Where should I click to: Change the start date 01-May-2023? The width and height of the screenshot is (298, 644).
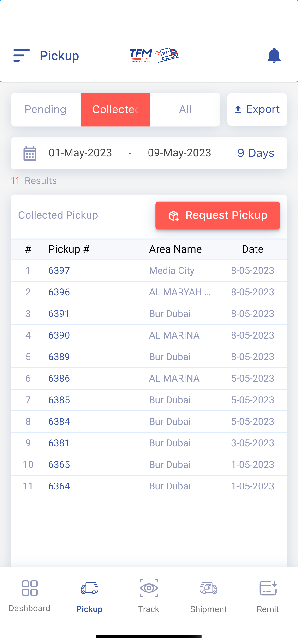click(80, 153)
